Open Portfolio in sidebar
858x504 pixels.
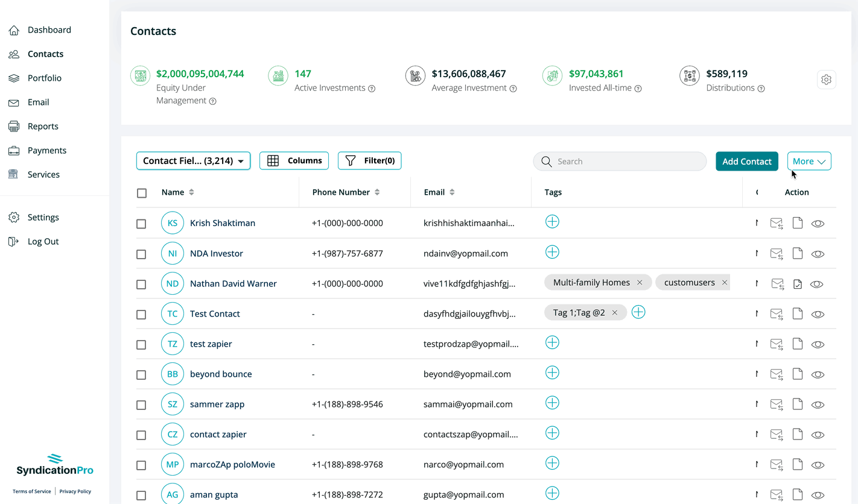point(44,78)
